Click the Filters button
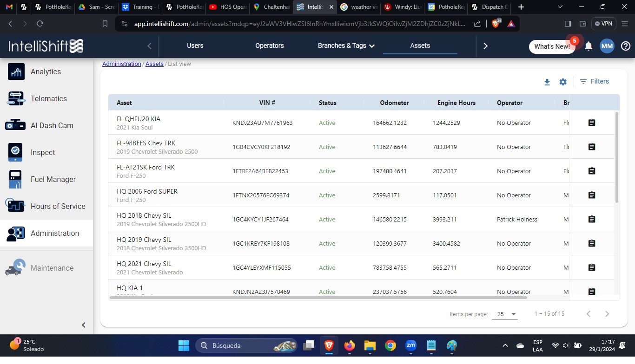This screenshot has height=364, width=635. coord(595,81)
